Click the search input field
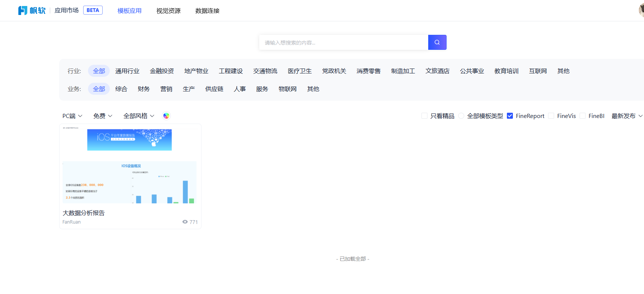 [x=343, y=42]
